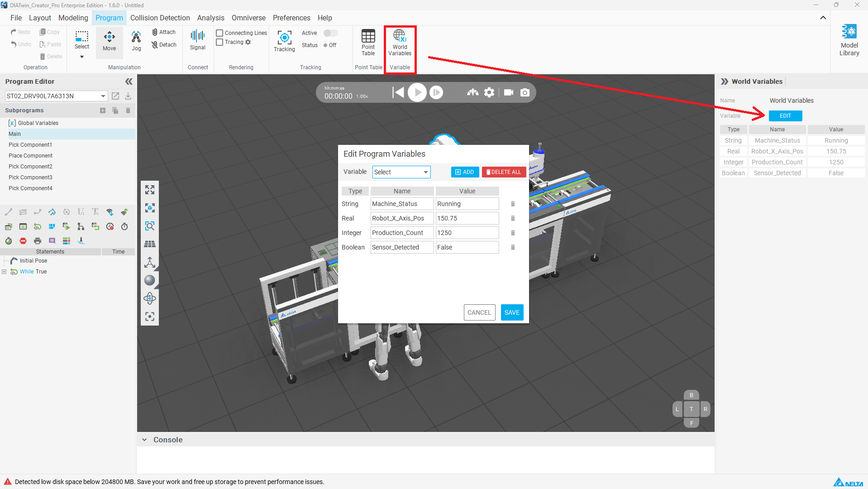Click the Select manipulation tool
This screenshot has width=868, height=489.
(82, 40)
